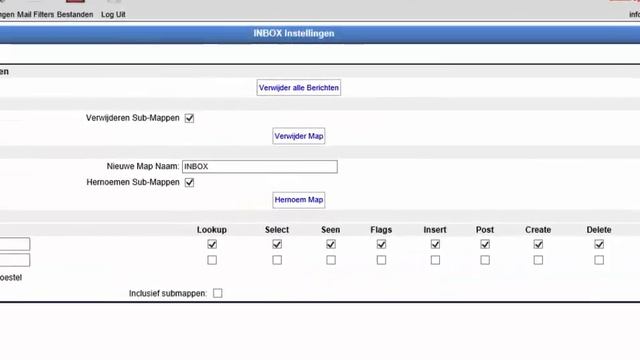Click the Verwijder Map button

pyautogui.click(x=299, y=136)
